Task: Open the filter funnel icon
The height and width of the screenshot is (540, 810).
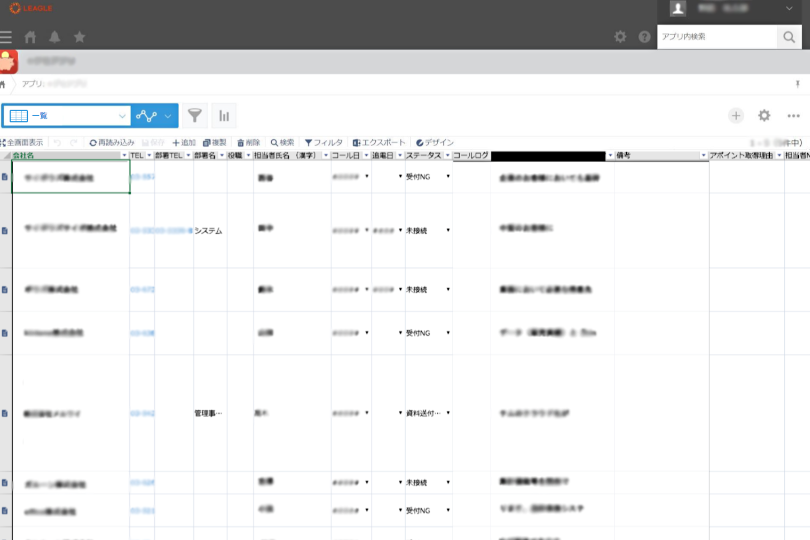Action: click(195, 116)
